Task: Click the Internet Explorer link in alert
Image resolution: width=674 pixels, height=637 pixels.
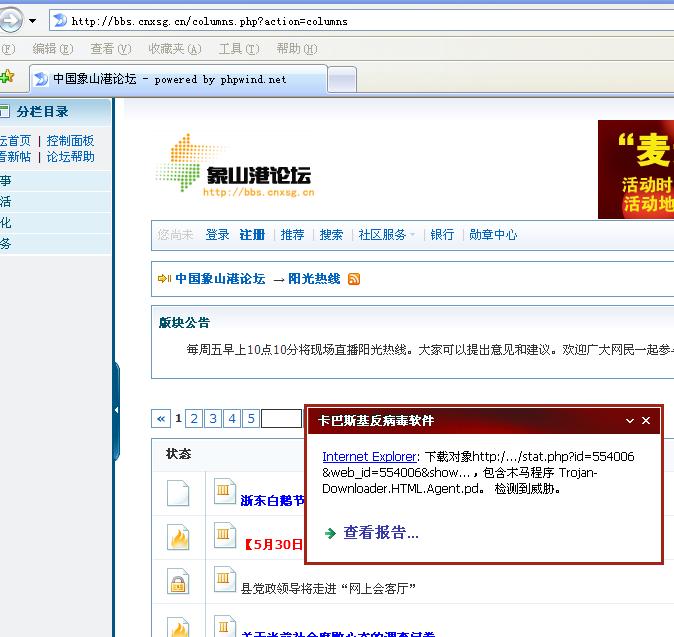Action: 369,456
